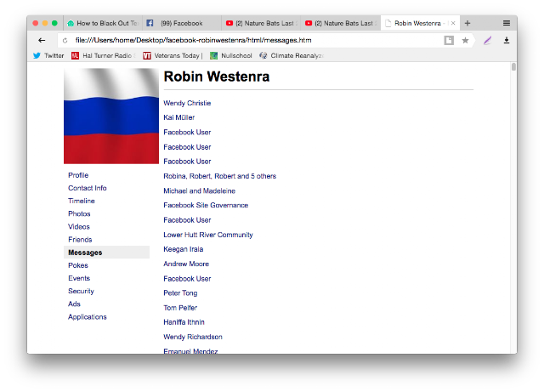Open the Security sidebar link

pos(82,292)
